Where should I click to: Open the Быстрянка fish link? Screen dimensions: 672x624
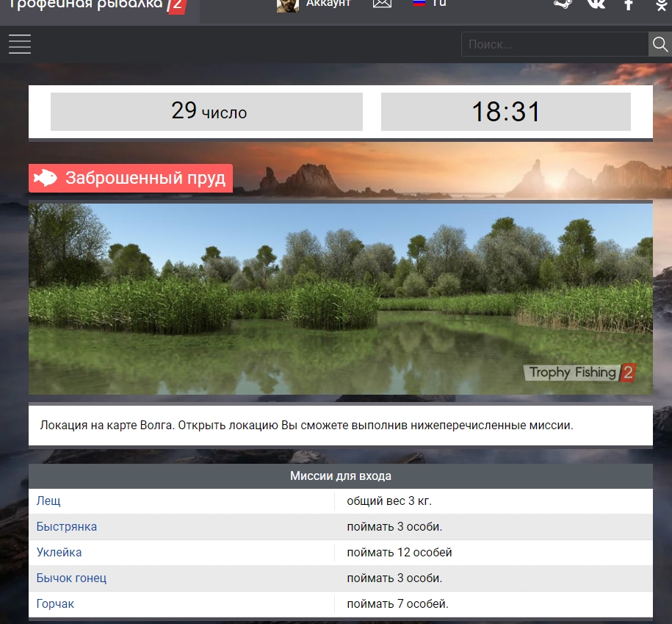pos(67,527)
